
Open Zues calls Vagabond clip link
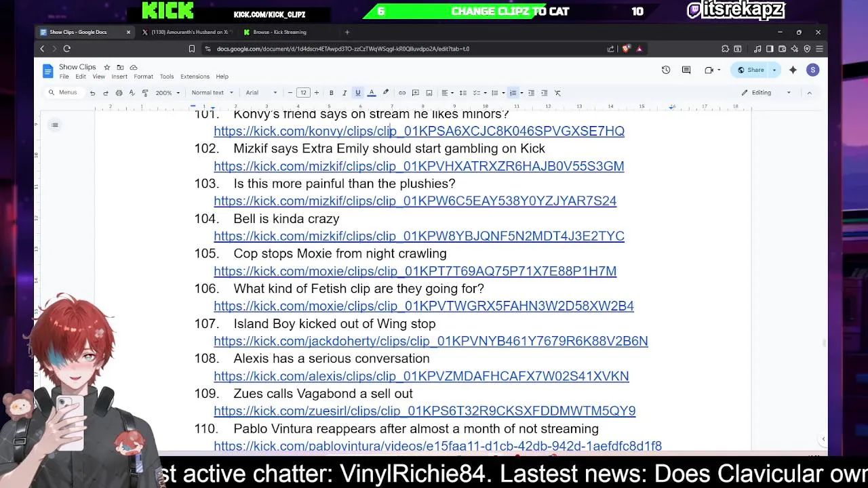[x=425, y=411]
